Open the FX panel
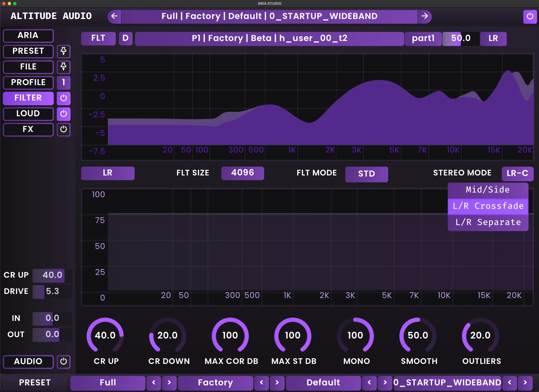This screenshot has width=539, height=392. pos(28,129)
